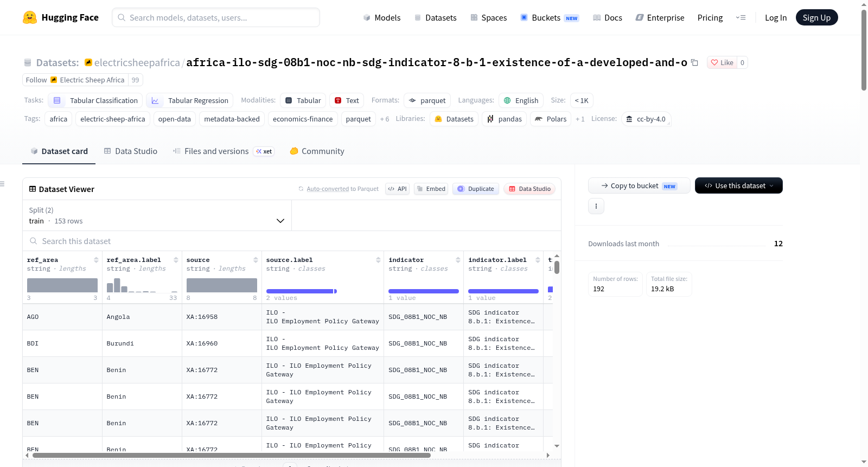Click the electricsheepafrica avatar icon
The height and width of the screenshot is (467, 868).
pos(88,62)
